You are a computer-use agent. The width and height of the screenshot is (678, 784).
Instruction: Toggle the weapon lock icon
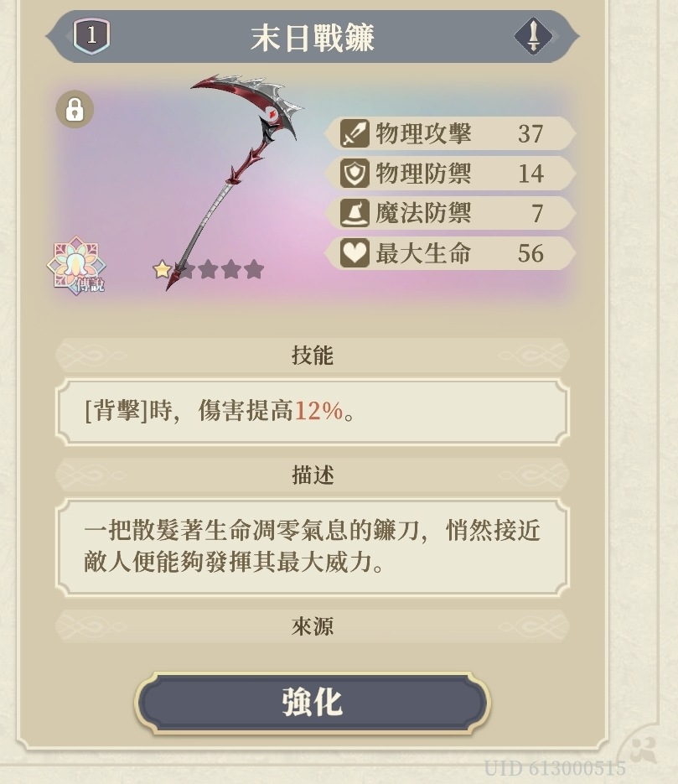coord(75,109)
